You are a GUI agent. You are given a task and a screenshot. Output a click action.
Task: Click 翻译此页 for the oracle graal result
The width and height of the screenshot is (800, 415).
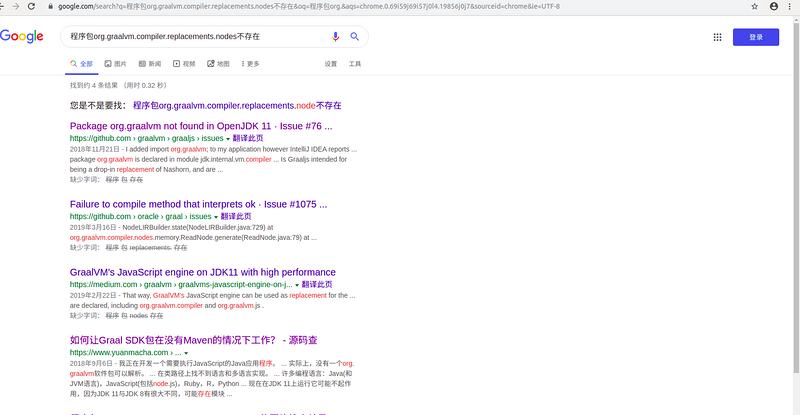236,216
